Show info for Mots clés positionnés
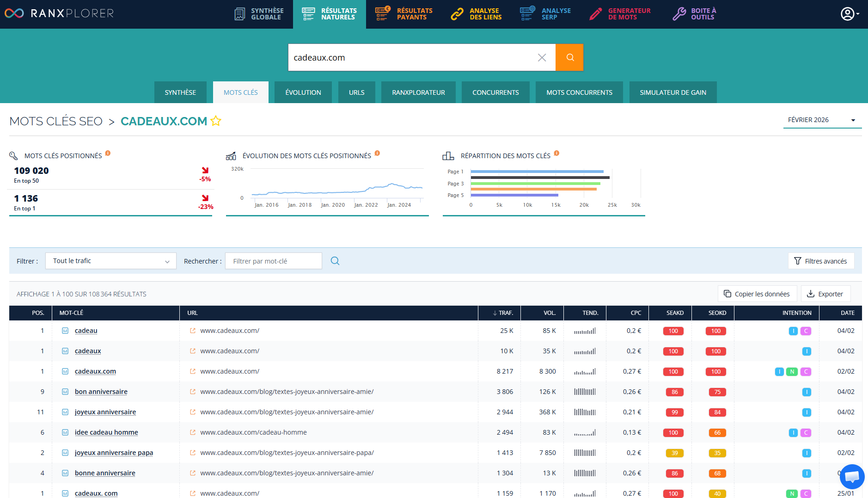Image resolution: width=868 pixels, height=498 pixels. pos(108,154)
